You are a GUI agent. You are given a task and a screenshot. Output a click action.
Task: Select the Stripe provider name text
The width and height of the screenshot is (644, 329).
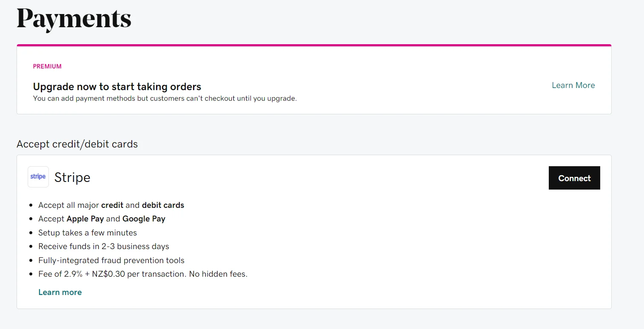click(x=72, y=177)
